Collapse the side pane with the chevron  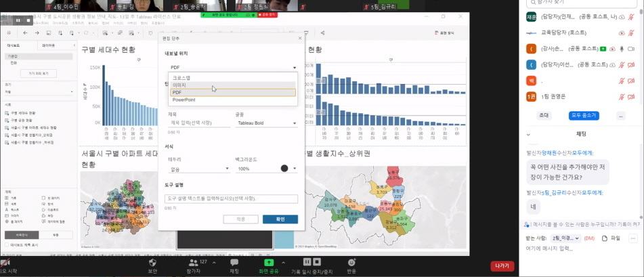[x=74, y=45]
